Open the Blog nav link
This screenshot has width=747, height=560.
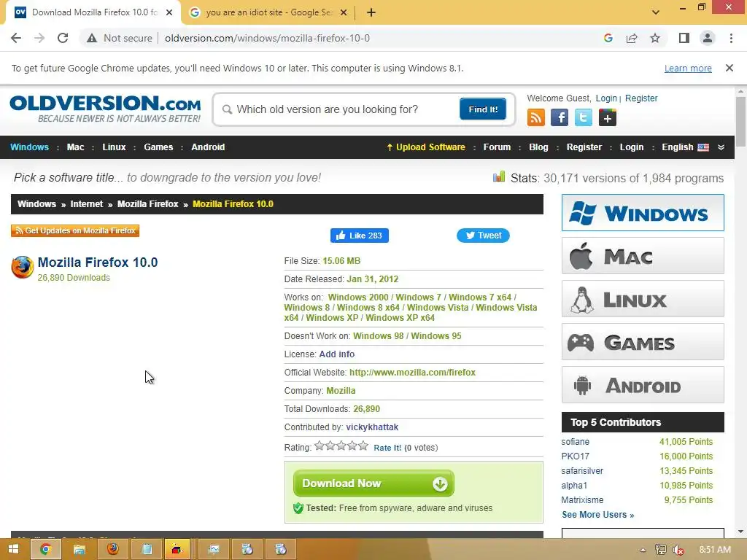[538, 147]
